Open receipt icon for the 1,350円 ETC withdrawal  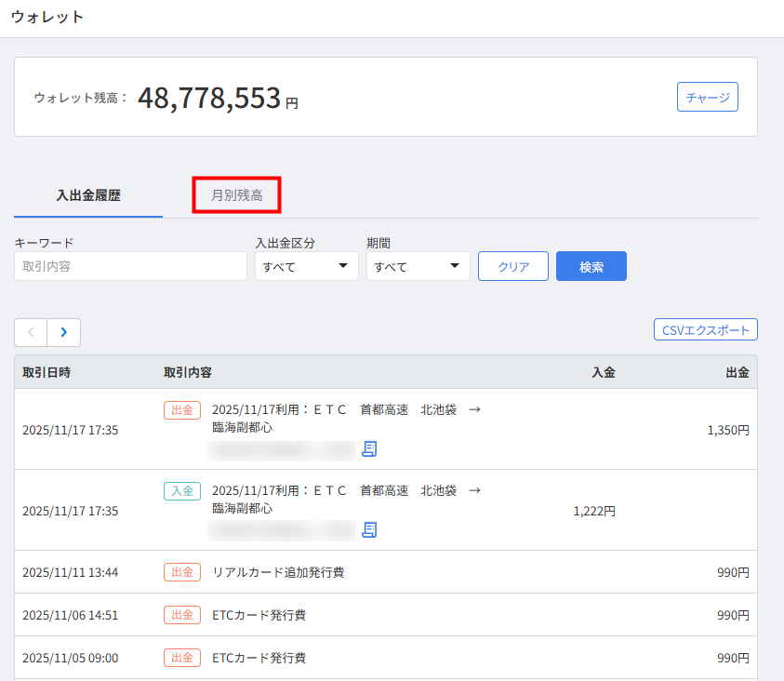pos(369,449)
